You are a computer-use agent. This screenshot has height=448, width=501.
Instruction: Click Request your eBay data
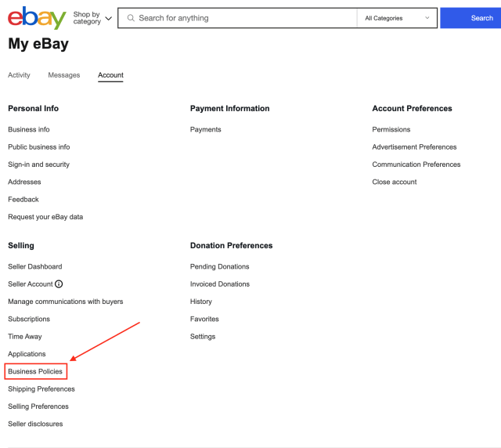[45, 217]
